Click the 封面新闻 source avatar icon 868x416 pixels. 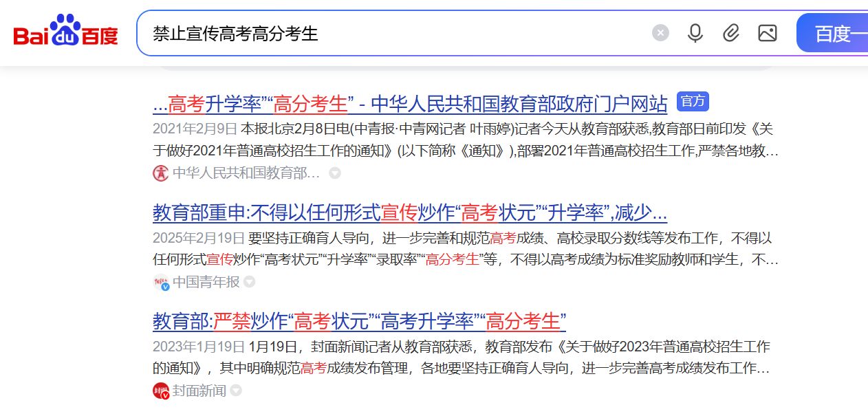tap(161, 391)
